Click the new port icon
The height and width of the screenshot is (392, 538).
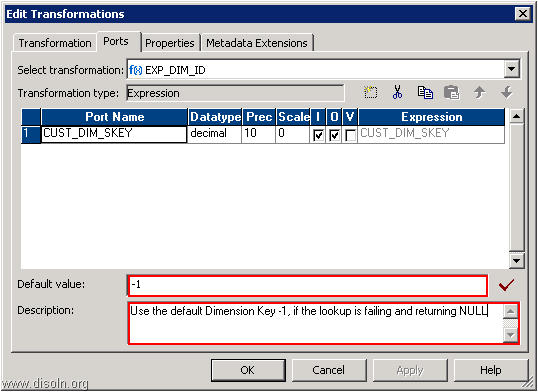coord(371,93)
